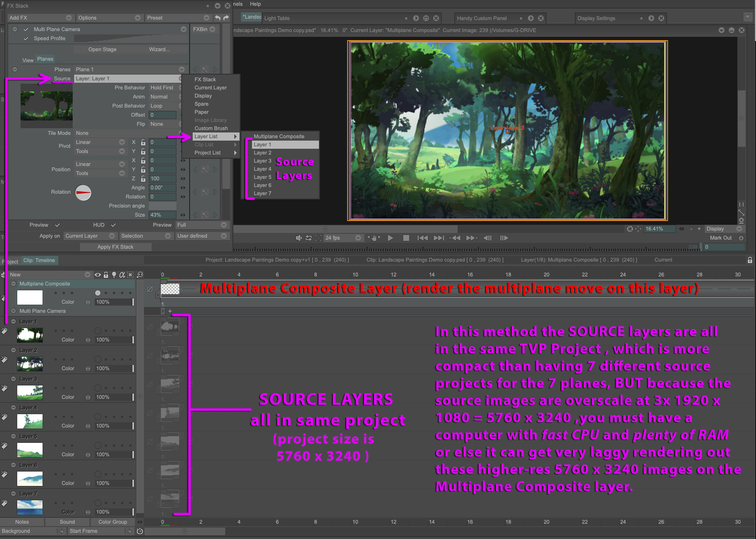The image size is (756, 539).
Task: Open the Add FX dropdown
Action: click(x=41, y=18)
